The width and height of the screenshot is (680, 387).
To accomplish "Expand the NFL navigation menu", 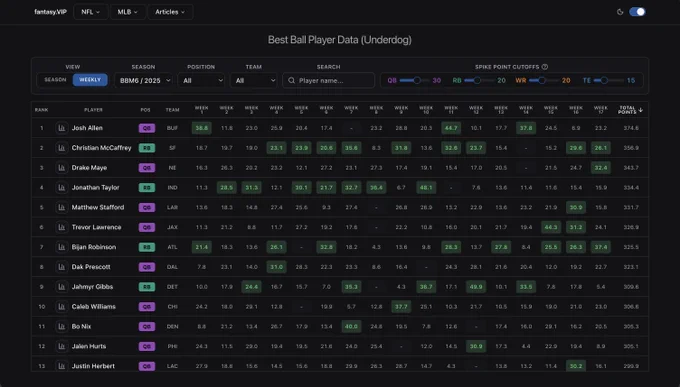I will coord(90,12).
